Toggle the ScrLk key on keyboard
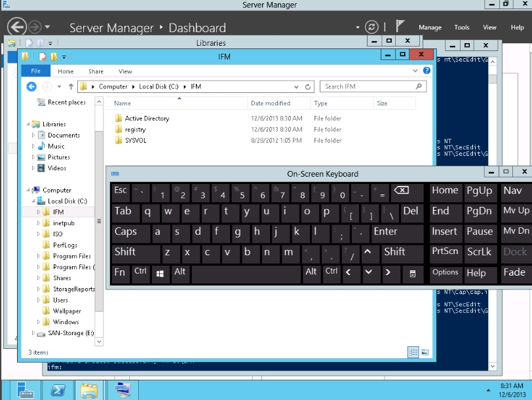Viewport: 532px width, 400px height. pos(479,251)
